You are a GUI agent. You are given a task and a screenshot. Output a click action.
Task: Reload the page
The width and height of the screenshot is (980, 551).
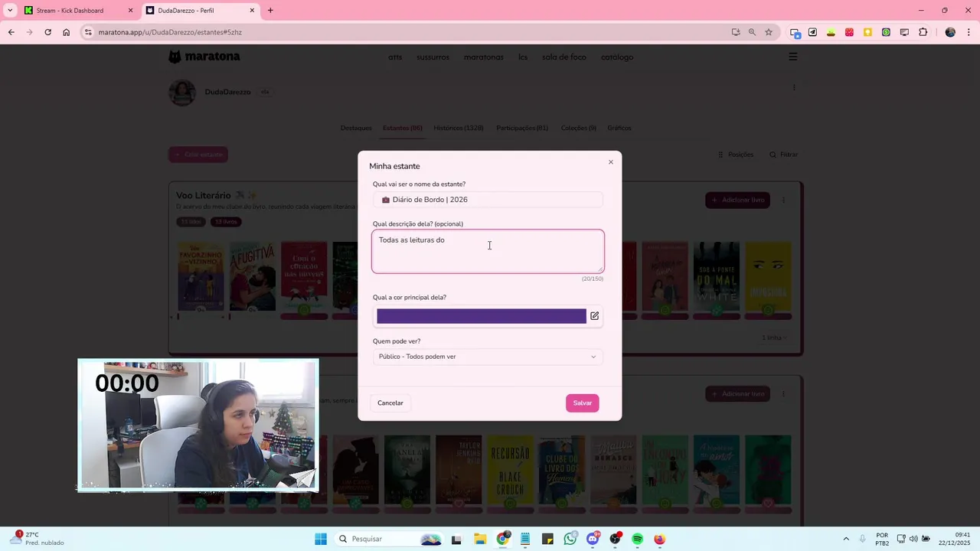(x=47, y=32)
